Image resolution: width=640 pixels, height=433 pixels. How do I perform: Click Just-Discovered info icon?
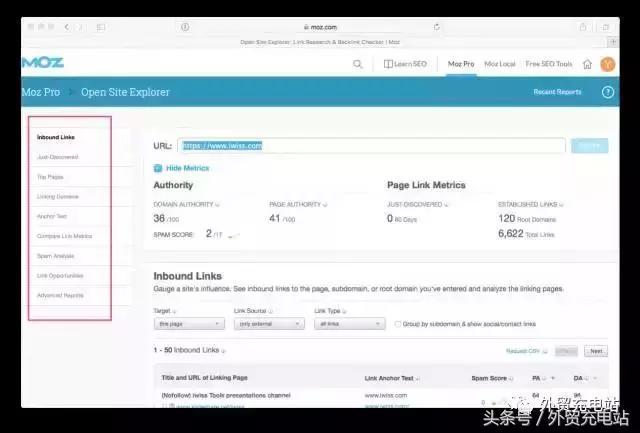point(446,205)
